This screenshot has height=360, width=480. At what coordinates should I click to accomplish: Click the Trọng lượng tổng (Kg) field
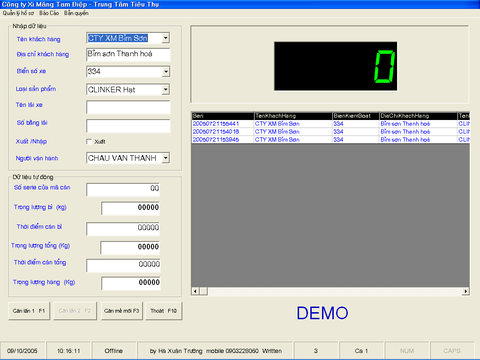[130, 247]
